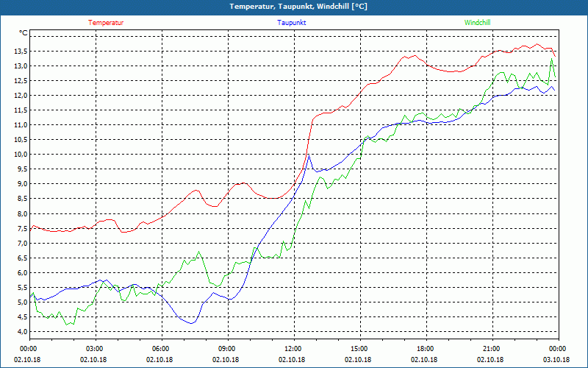588x368 pixels.
Task: Click the 4,0 y-axis value
Action: (x=23, y=332)
